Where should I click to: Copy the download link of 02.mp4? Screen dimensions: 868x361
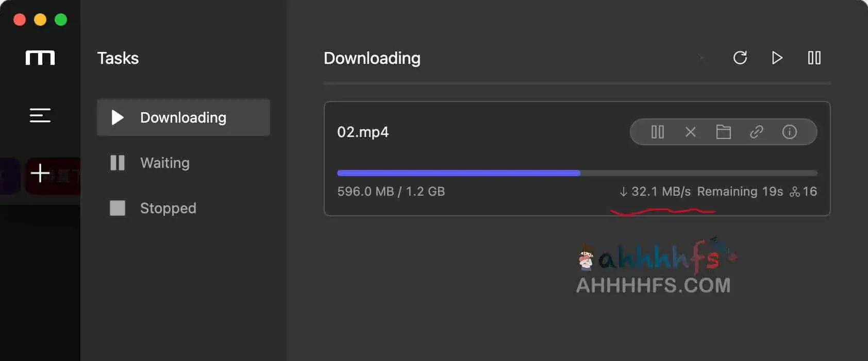click(757, 132)
